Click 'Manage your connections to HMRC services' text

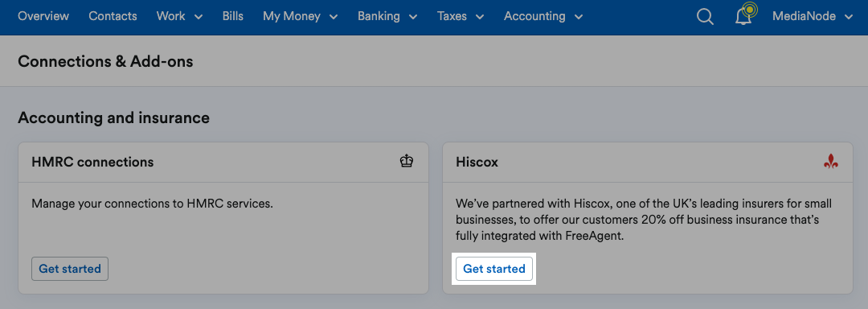pyautogui.click(x=152, y=204)
